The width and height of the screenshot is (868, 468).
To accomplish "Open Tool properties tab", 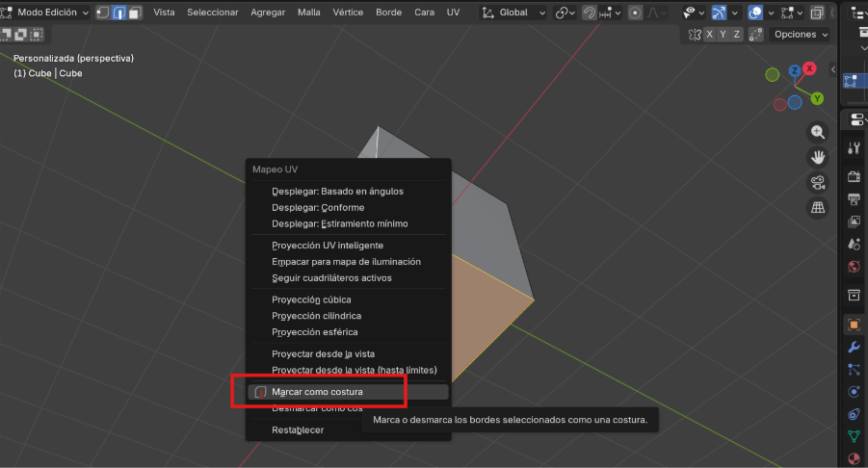I will [x=855, y=148].
